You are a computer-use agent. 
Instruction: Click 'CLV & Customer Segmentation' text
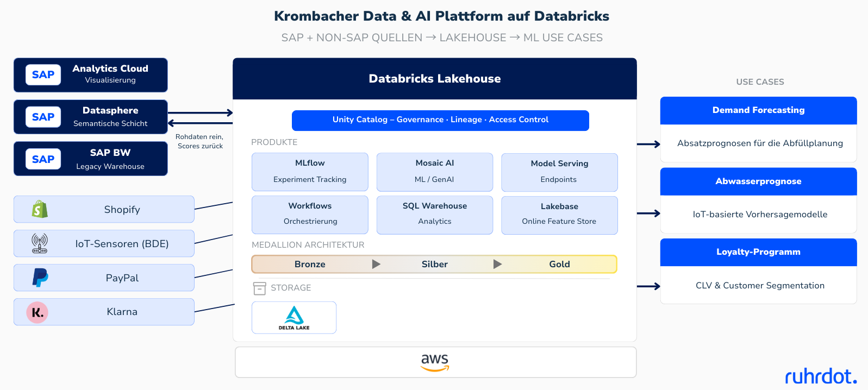[760, 286]
